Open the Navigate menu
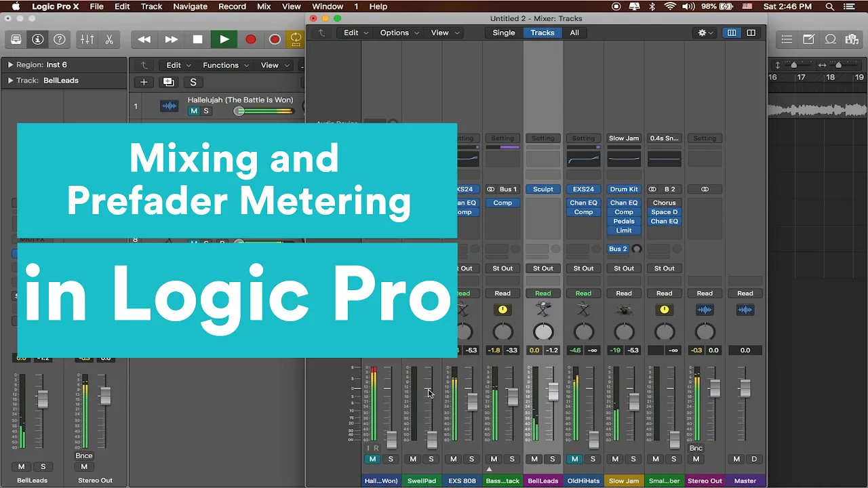This screenshot has height=488, width=868. click(x=190, y=6)
